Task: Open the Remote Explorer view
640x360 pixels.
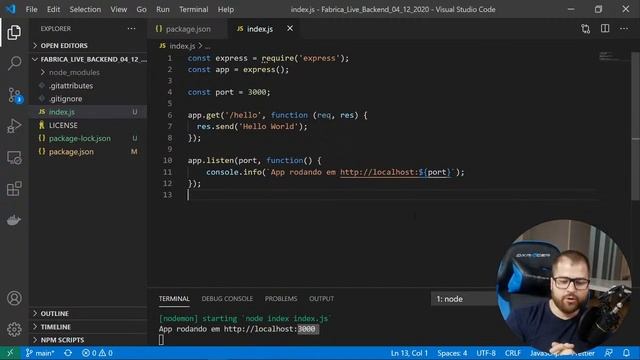Action: [x=14, y=158]
